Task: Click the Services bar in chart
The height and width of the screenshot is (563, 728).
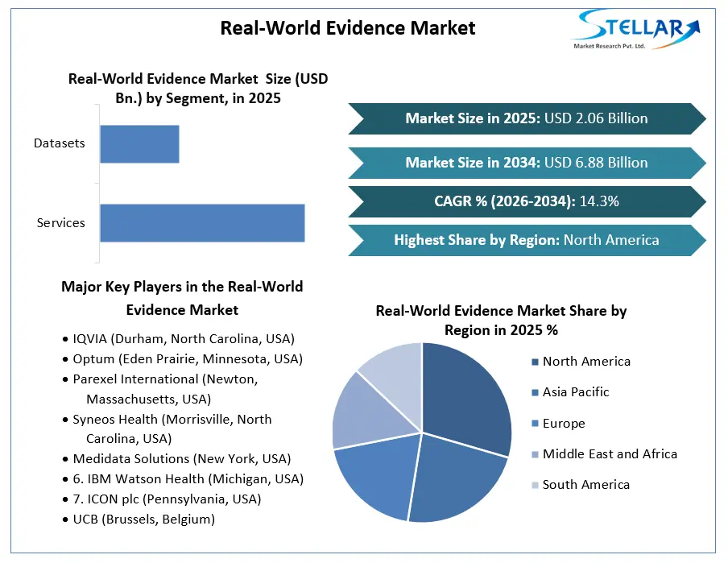Action: 202,223
